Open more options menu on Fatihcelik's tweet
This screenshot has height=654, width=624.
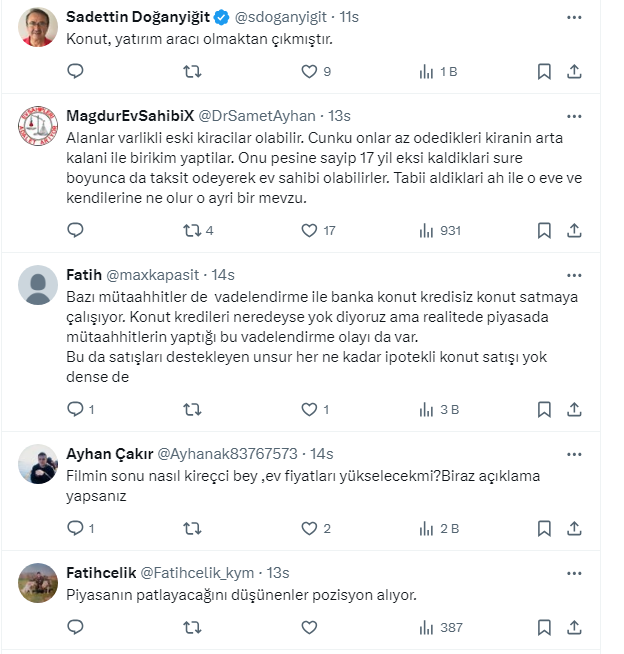574,573
